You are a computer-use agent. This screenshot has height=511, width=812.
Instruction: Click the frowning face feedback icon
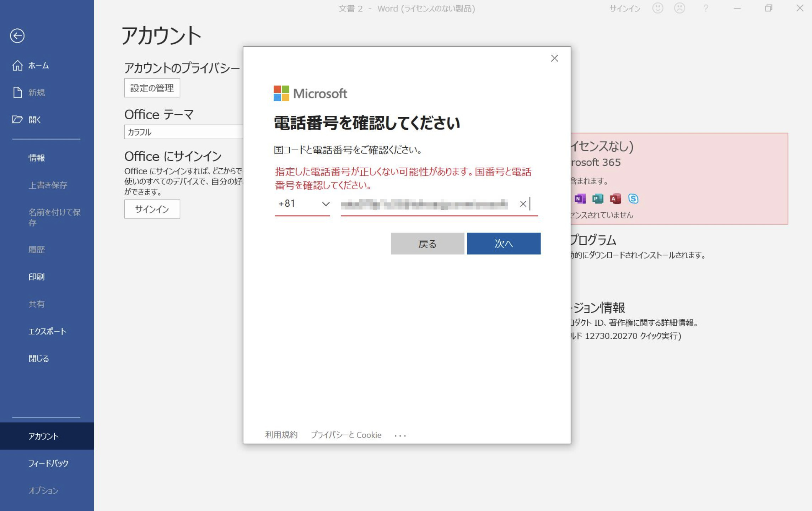(679, 8)
